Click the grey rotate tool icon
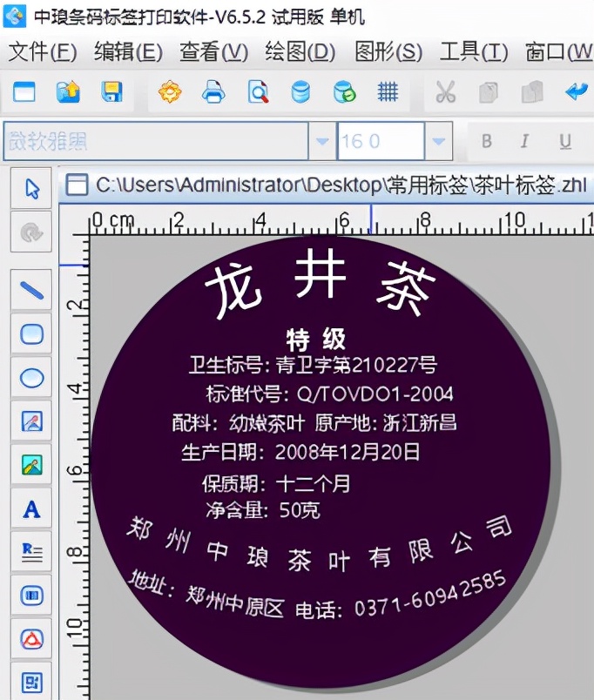 click(x=31, y=232)
